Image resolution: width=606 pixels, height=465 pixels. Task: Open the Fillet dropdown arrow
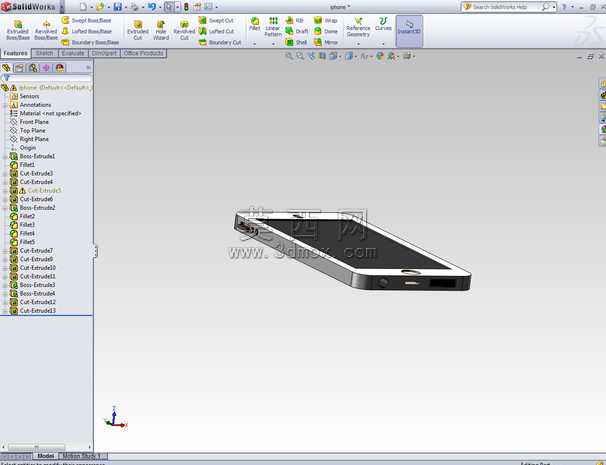coord(254,44)
